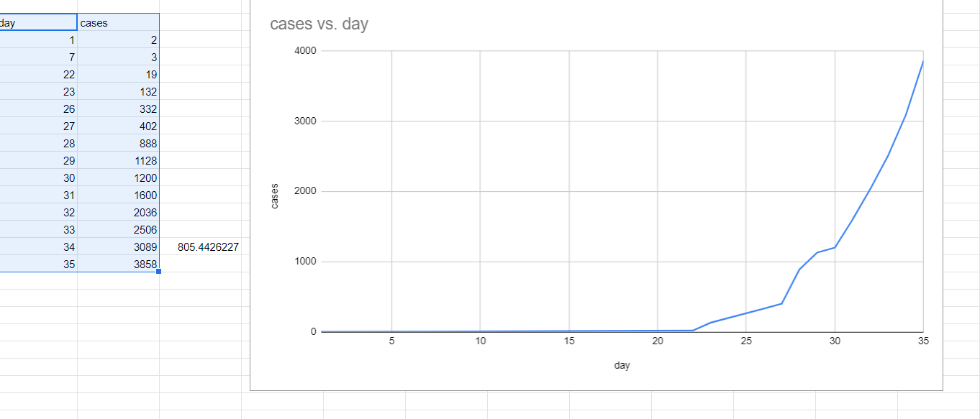
Task: Select the 'day' header cell
Action: click(38, 22)
